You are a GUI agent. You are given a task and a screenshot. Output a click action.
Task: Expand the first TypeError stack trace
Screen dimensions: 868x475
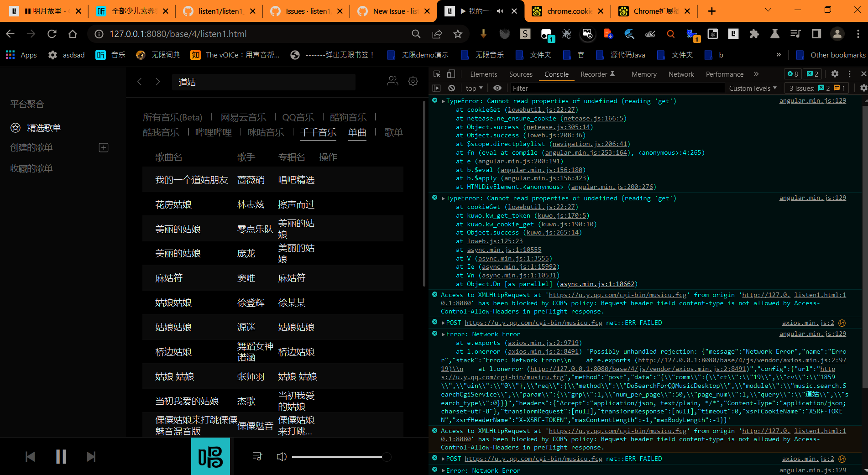[x=443, y=101]
